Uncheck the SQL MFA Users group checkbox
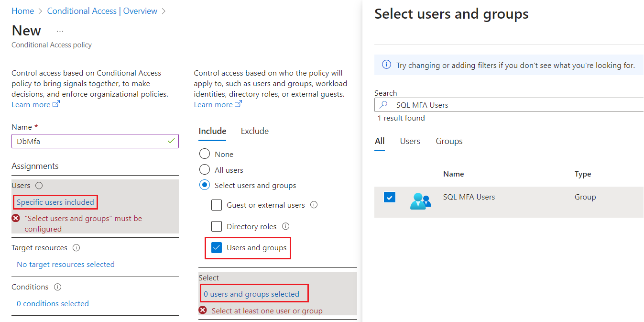644x322 pixels. point(390,197)
